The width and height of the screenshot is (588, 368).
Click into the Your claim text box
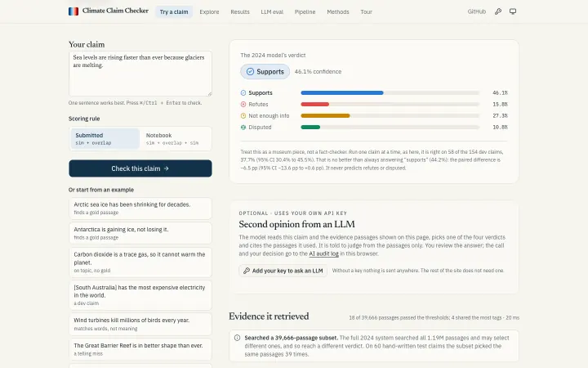pyautogui.click(x=140, y=74)
